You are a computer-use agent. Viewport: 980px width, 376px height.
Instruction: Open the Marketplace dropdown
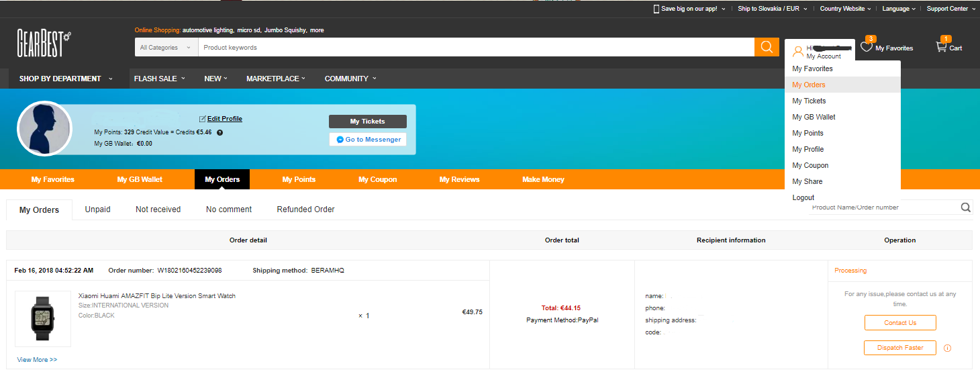(275, 79)
